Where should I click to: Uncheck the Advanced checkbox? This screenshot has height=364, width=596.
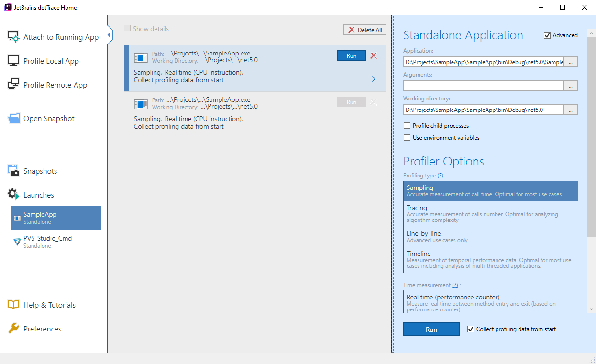point(547,35)
